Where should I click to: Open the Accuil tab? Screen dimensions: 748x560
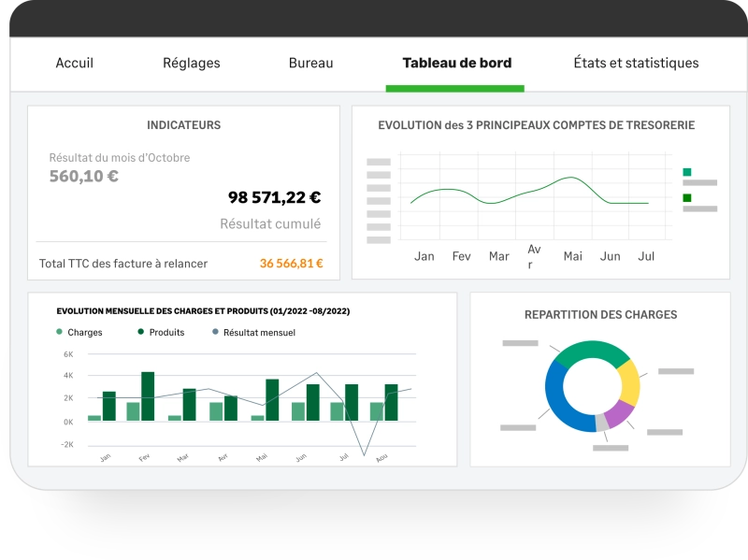[75, 63]
